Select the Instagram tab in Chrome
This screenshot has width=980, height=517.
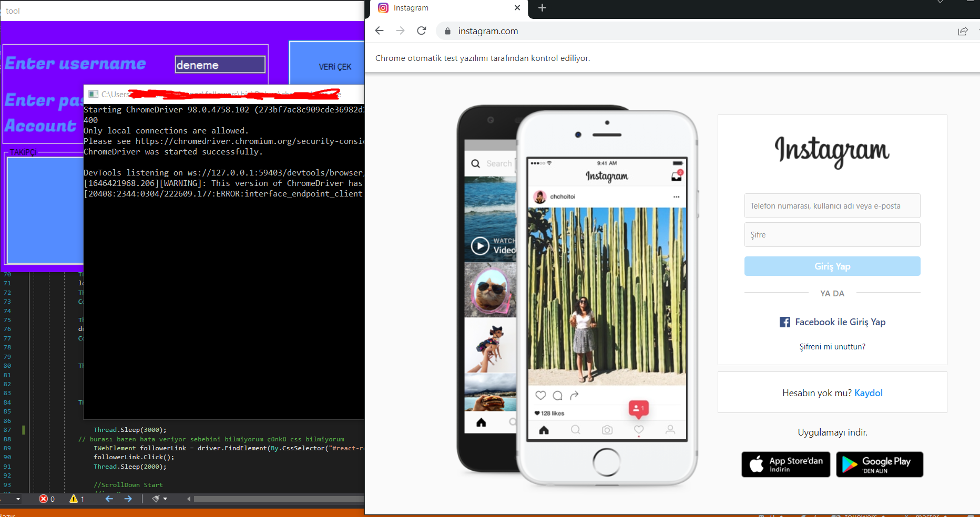(450, 8)
